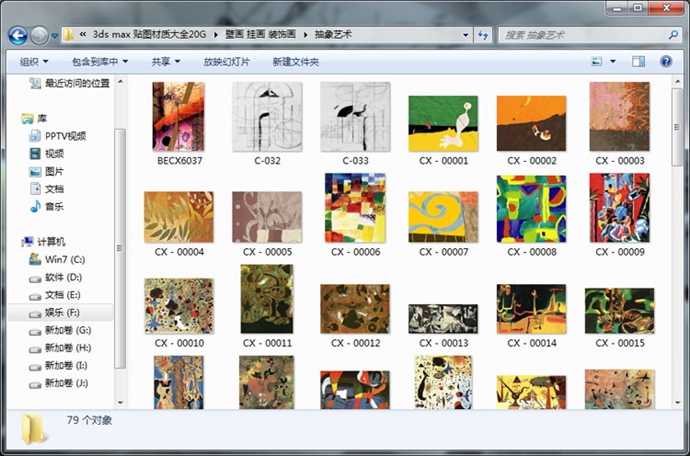
Task: Open the 文档 (E:) drive
Action: tap(55, 295)
